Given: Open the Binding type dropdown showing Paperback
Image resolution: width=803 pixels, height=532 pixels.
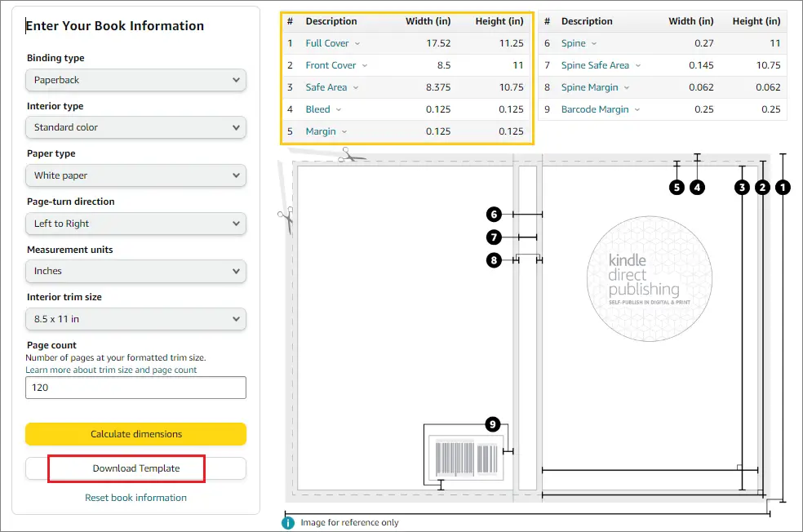Looking at the screenshot, I should tap(135, 80).
